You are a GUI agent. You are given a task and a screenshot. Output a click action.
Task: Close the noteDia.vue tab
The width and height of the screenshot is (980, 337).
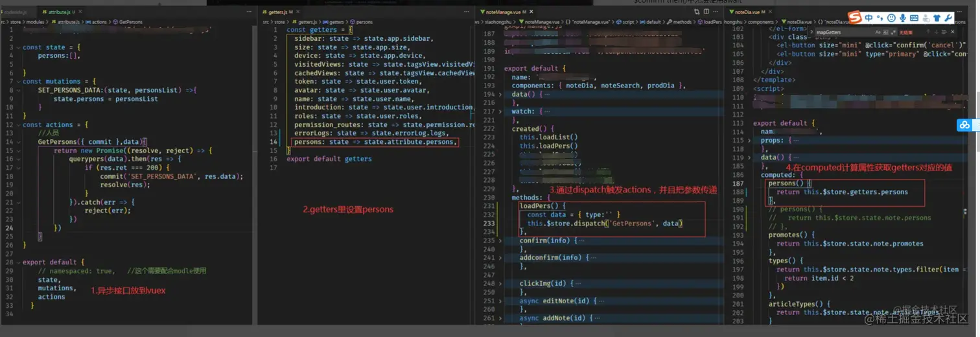pos(770,12)
